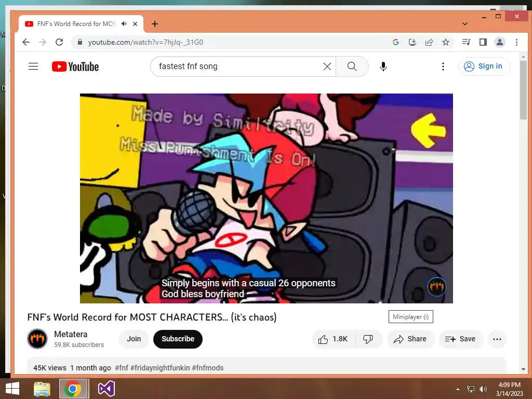The height and width of the screenshot is (399, 532).
Task: Show hidden system tray icons
Action: click(458, 389)
